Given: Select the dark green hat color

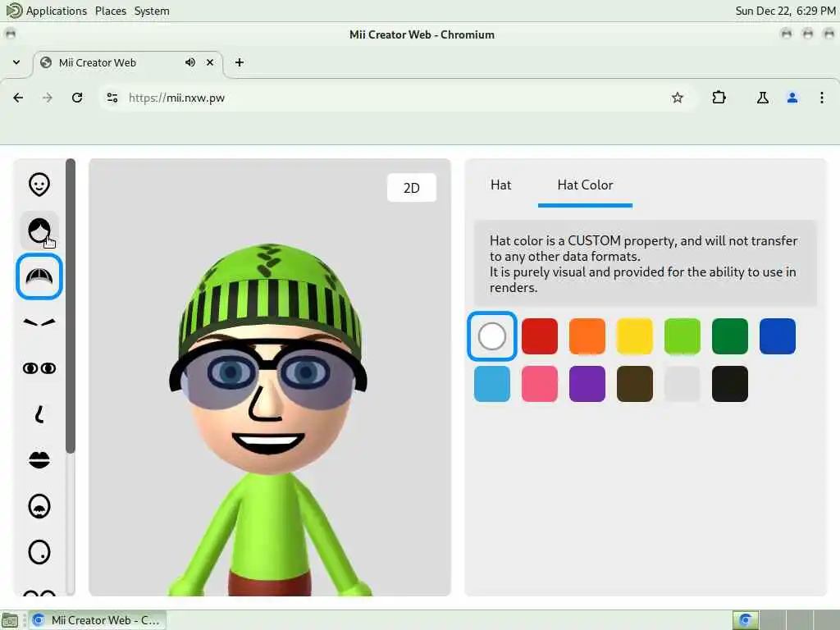Looking at the screenshot, I should coord(729,336).
